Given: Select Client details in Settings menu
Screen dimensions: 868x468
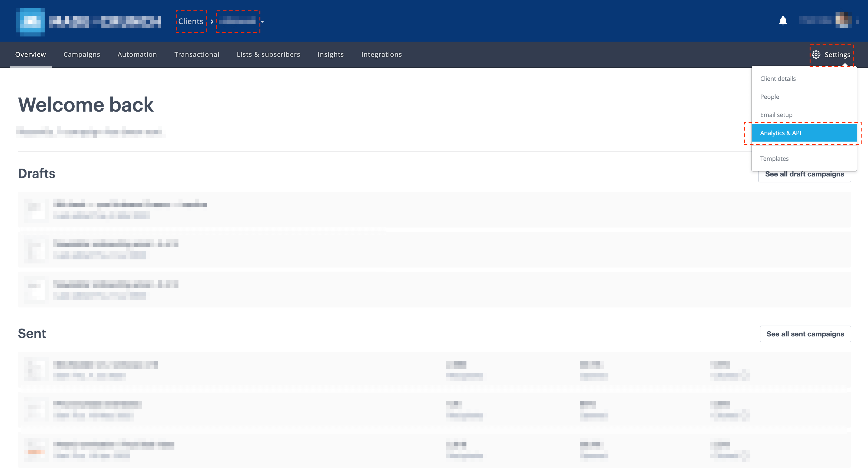Looking at the screenshot, I should [x=777, y=78].
